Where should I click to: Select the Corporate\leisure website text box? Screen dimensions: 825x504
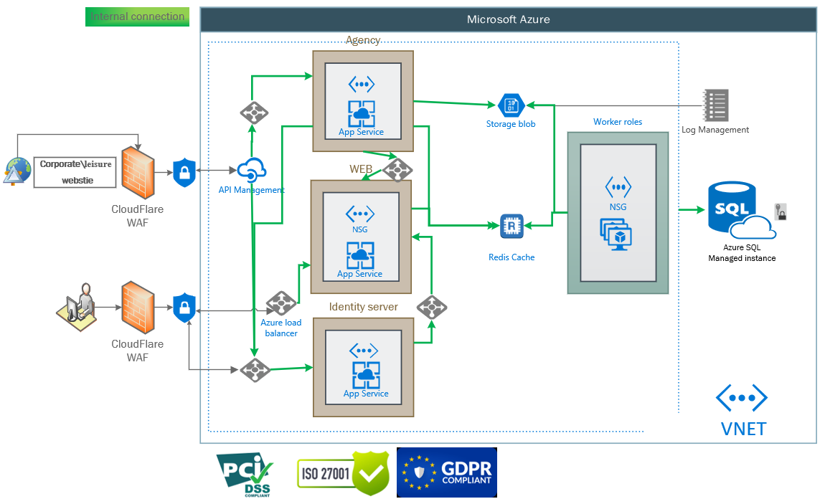[75, 172]
